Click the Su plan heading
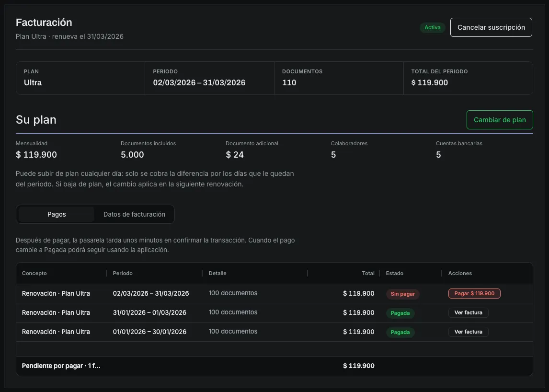 (x=36, y=120)
